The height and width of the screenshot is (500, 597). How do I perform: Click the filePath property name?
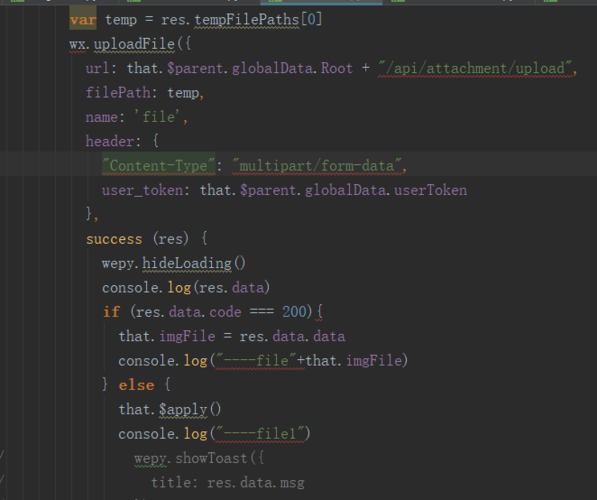[x=118, y=93]
